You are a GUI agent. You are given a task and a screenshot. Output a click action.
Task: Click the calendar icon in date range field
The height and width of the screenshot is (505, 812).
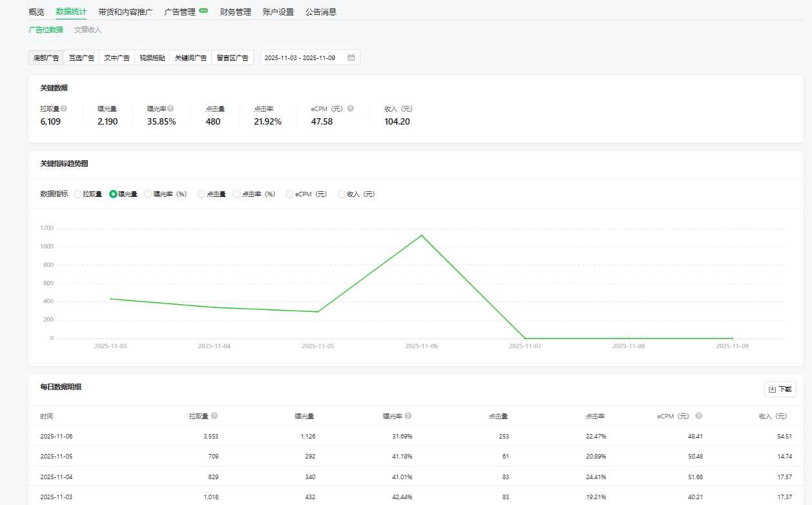pyautogui.click(x=351, y=57)
